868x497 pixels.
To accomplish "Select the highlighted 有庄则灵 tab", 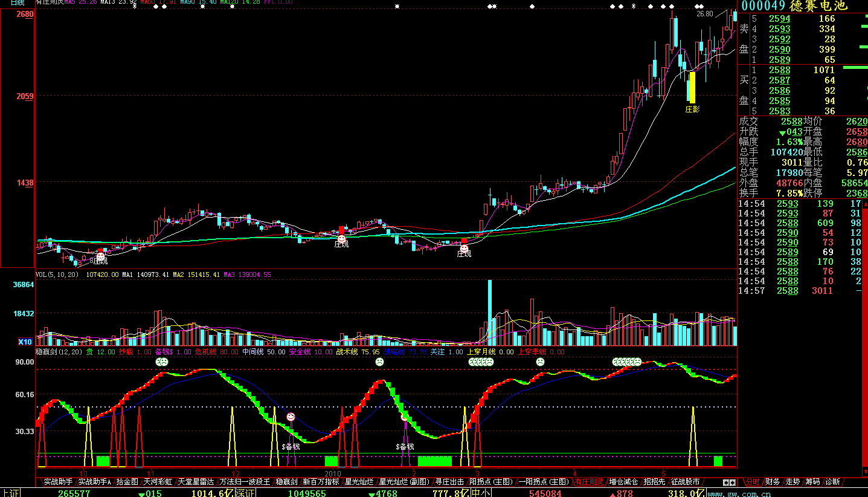I will point(589,482).
